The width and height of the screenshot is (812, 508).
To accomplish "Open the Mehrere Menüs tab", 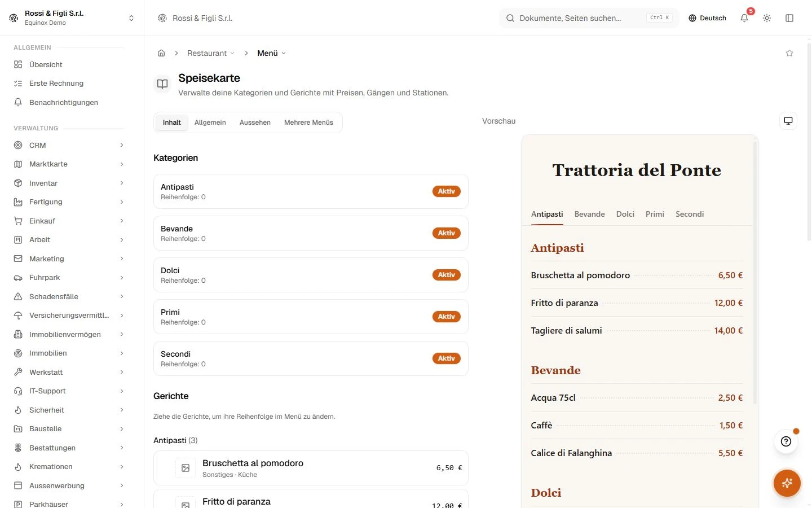I will coord(308,122).
